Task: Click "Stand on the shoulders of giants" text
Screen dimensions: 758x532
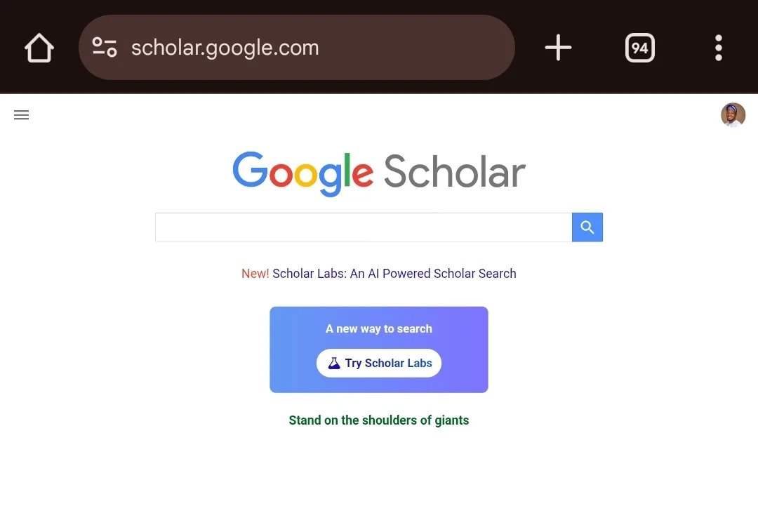Action: pyautogui.click(x=379, y=420)
